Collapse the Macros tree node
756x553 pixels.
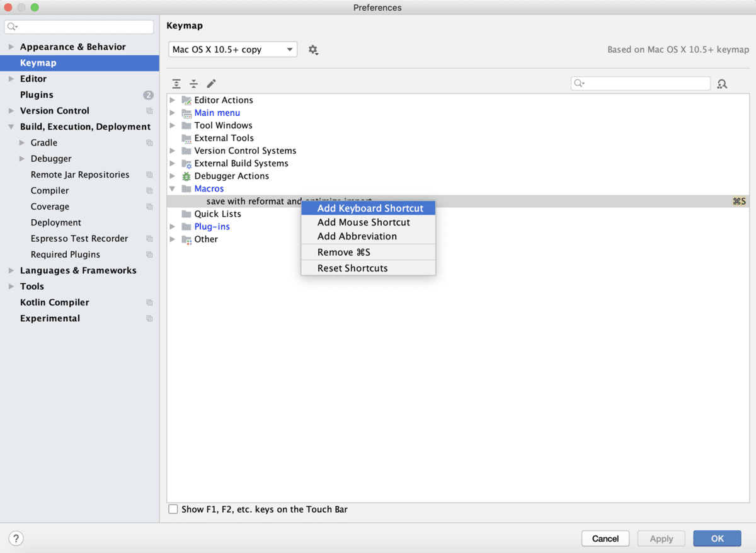173,188
